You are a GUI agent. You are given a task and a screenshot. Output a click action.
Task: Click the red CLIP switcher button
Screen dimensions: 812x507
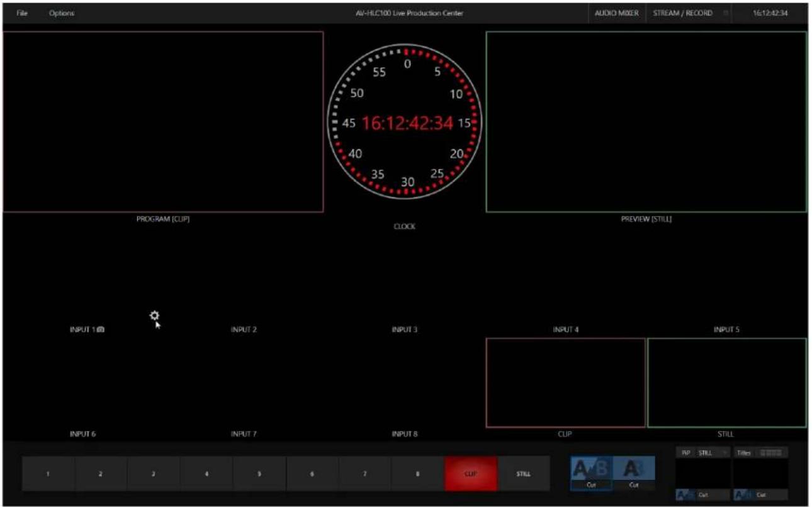471,474
